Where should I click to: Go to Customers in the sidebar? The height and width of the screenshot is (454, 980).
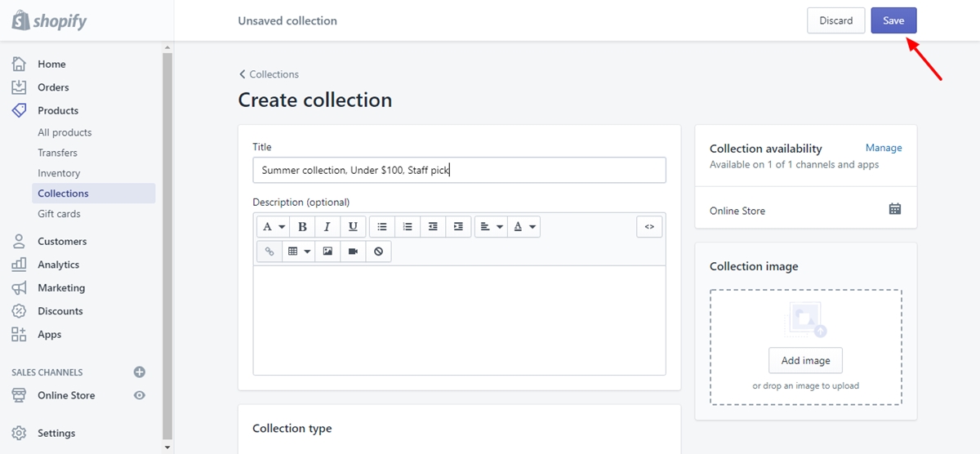click(x=62, y=241)
